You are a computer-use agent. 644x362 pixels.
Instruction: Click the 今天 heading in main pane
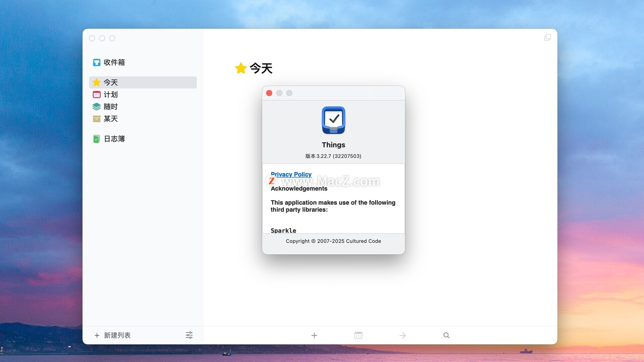pyautogui.click(x=261, y=68)
